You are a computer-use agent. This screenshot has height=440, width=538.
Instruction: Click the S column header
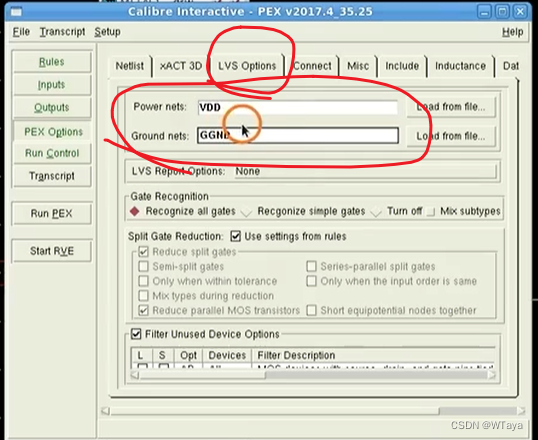pyautogui.click(x=162, y=355)
